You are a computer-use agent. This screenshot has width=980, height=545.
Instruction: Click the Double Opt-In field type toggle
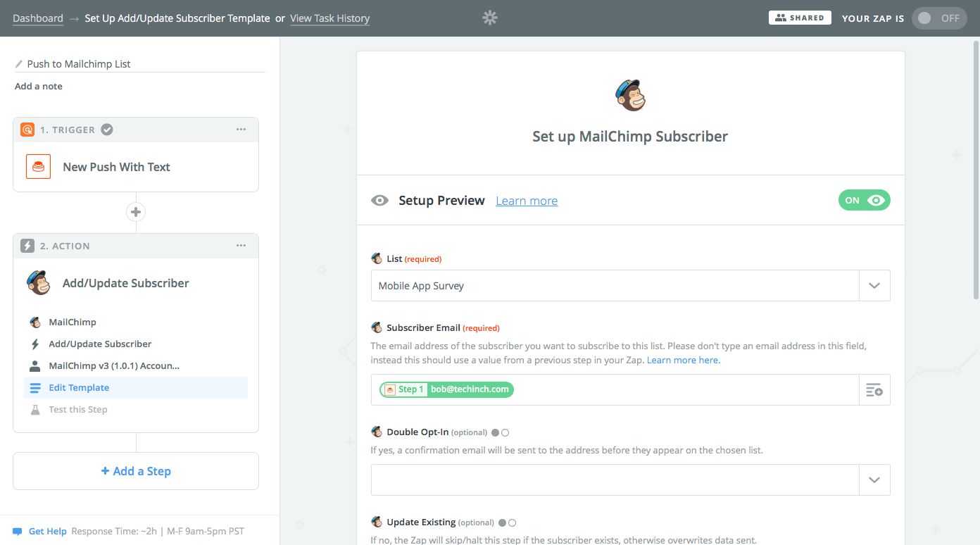tap(500, 432)
